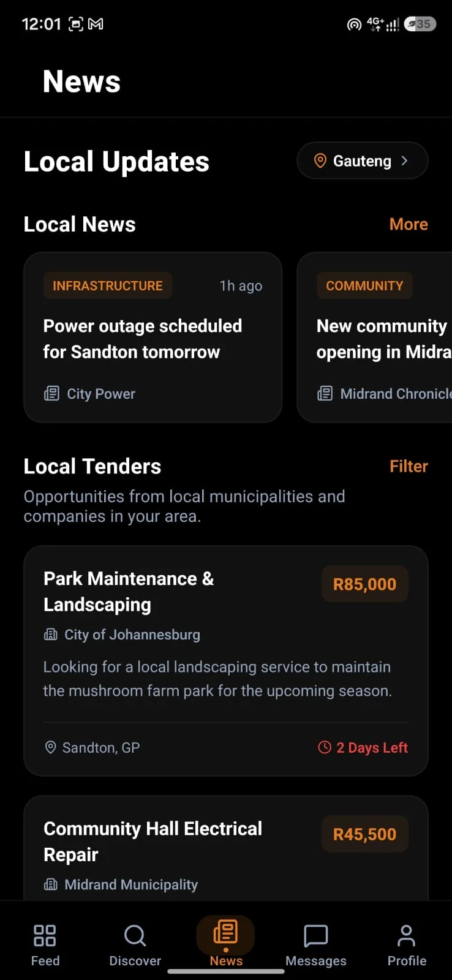Tap the R85,000 tender value badge

pyautogui.click(x=364, y=584)
